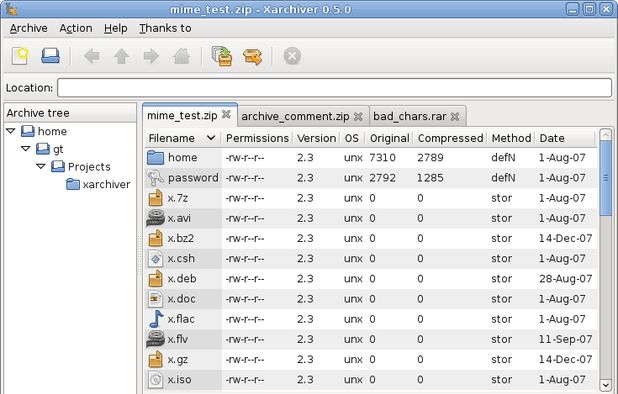The image size is (618, 394).
Task: Close the bad_chars.rar tab
Action: pos(455,117)
